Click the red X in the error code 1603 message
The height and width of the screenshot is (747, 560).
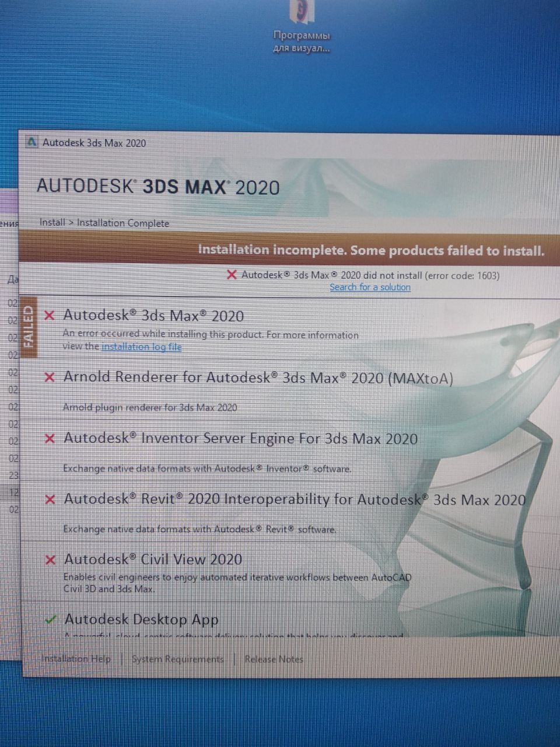click(232, 275)
